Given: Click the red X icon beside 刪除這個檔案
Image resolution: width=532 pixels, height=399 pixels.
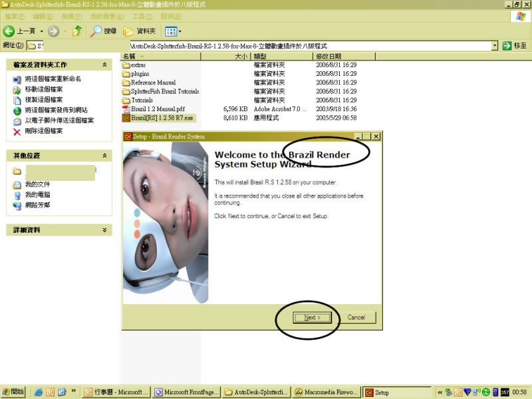Looking at the screenshot, I should 17,132.
